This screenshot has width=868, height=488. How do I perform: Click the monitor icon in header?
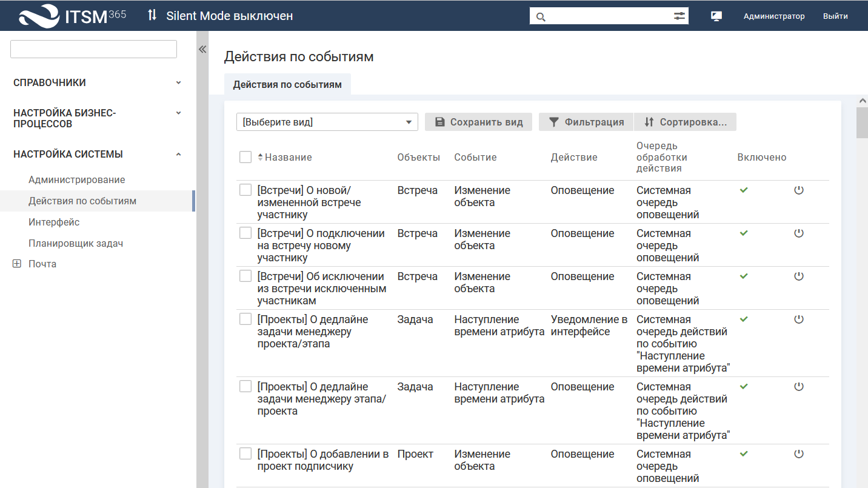coord(716,16)
